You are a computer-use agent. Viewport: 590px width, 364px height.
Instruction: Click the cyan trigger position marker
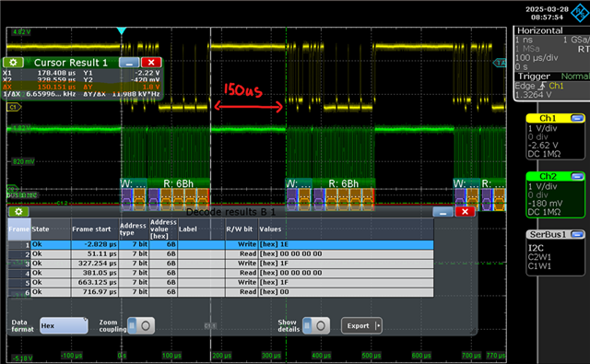pyautogui.click(x=121, y=30)
